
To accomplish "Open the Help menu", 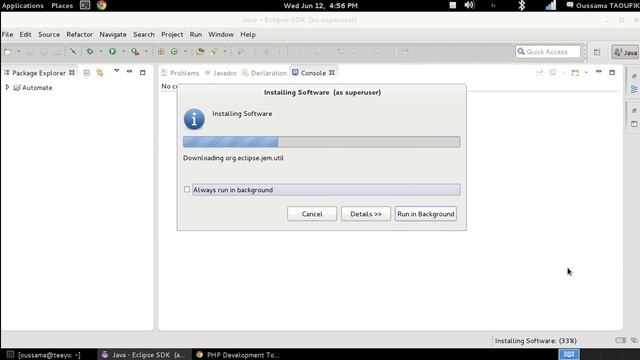I will point(248,34).
